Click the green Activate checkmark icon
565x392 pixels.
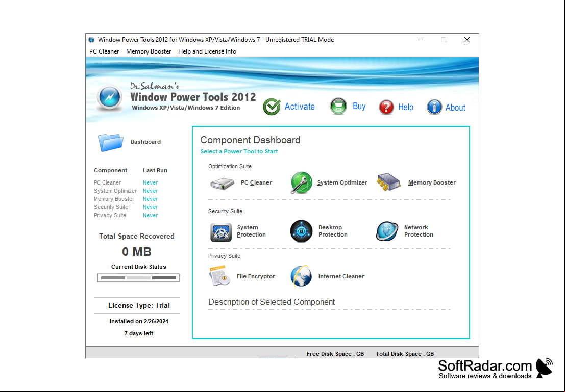[272, 107]
